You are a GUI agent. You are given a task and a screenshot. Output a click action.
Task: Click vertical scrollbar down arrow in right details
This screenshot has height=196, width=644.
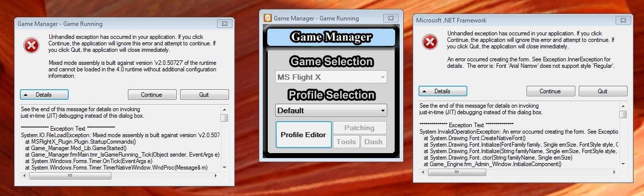(623, 164)
